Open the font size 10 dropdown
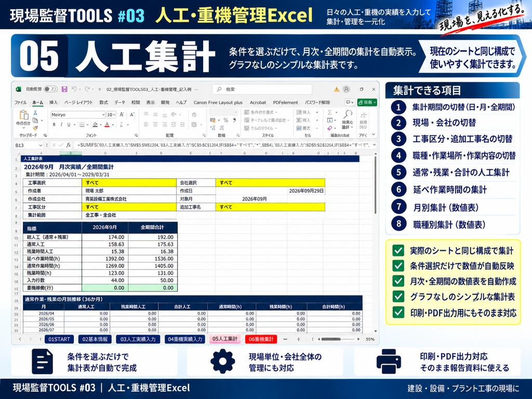The image size is (532, 399). click(114, 115)
